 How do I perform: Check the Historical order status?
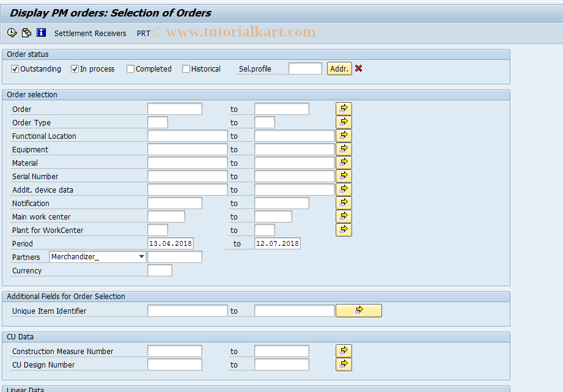tap(186, 68)
